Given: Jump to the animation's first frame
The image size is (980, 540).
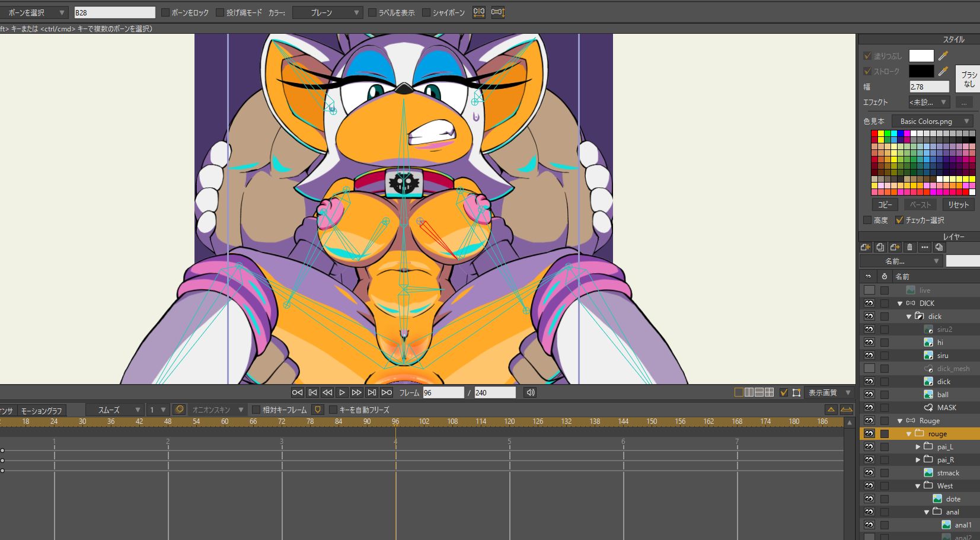Looking at the screenshot, I should coord(298,392).
